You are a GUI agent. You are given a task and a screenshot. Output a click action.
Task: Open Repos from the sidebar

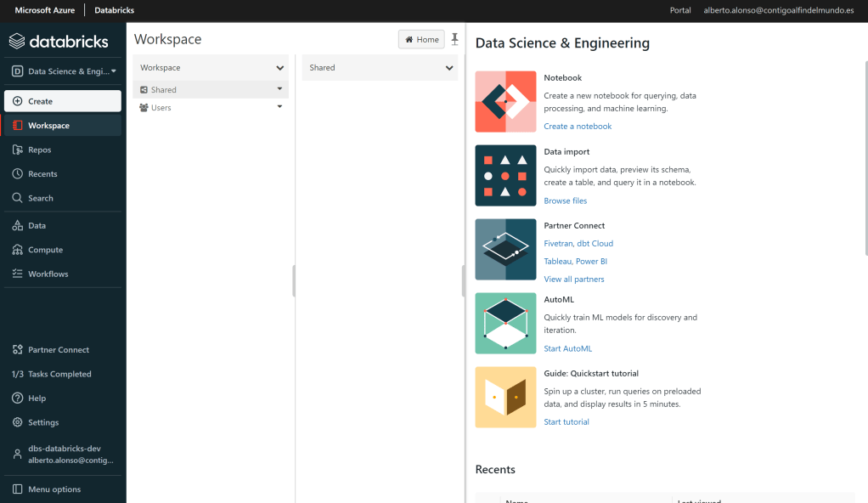39,150
